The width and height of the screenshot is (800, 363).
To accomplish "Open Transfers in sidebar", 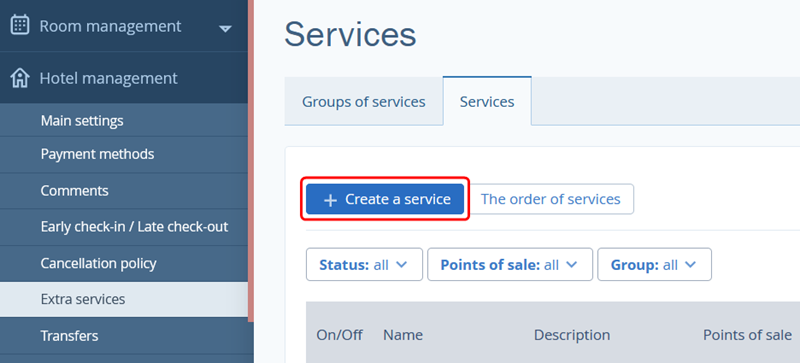I will pyautogui.click(x=123, y=336).
